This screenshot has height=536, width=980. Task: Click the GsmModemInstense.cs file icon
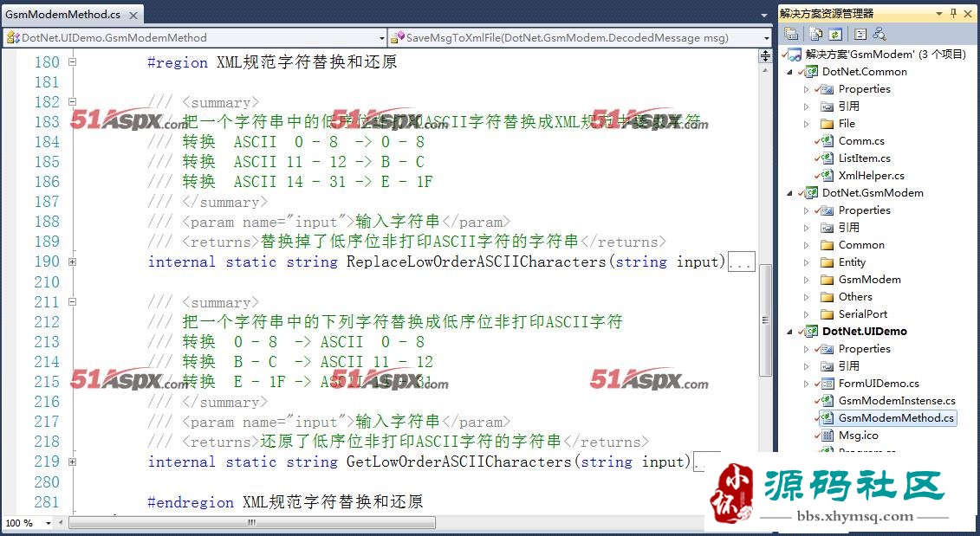(827, 400)
